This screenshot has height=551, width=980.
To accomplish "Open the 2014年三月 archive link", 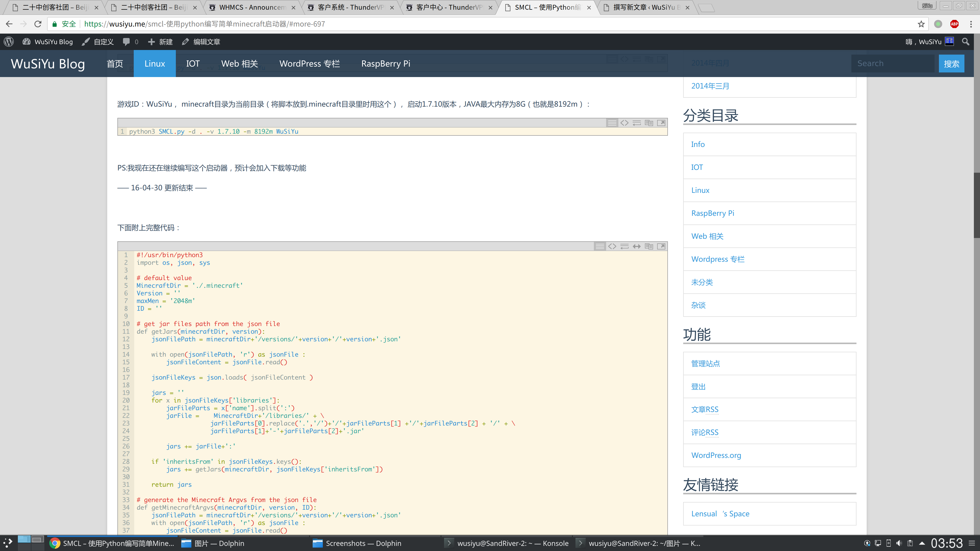I will pyautogui.click(x=710, y=86).
